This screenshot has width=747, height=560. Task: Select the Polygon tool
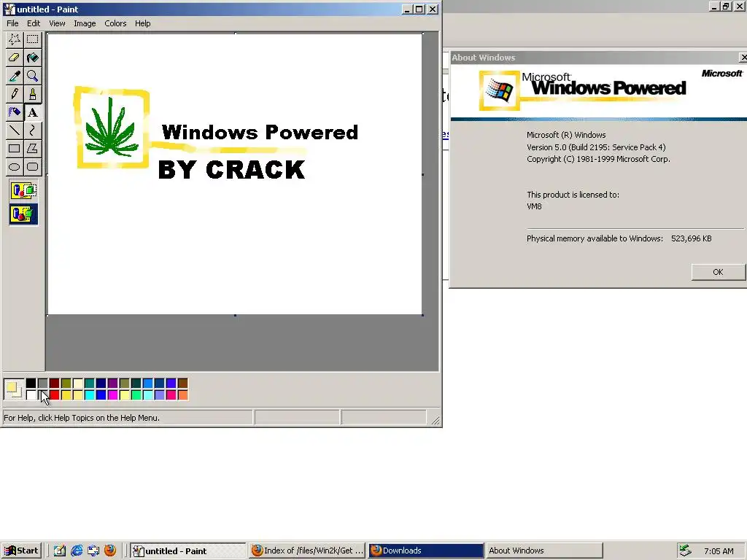click(32, 148)
